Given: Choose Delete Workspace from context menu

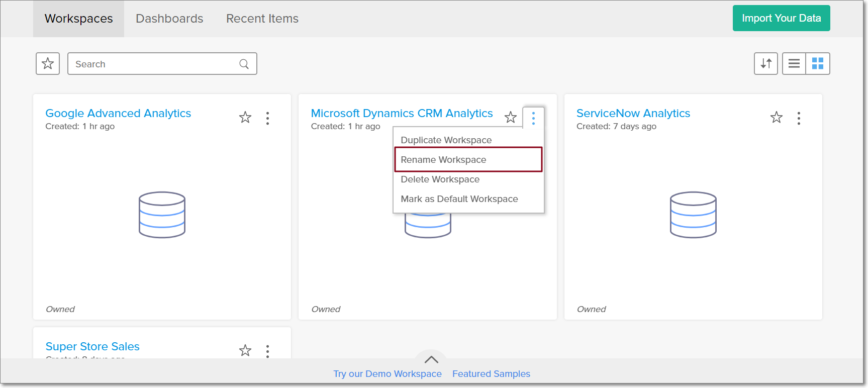Looking at the screenshot, I should coord(440,179).
